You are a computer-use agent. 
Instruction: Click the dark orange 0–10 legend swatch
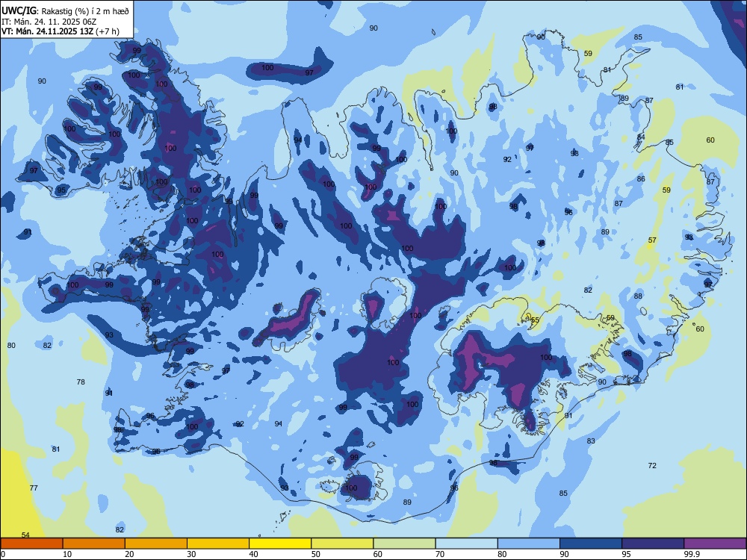(31, 544)
